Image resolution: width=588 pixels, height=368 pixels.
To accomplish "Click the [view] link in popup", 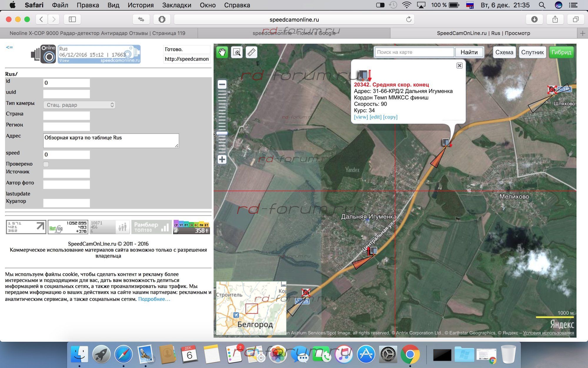I will point(361,117).
